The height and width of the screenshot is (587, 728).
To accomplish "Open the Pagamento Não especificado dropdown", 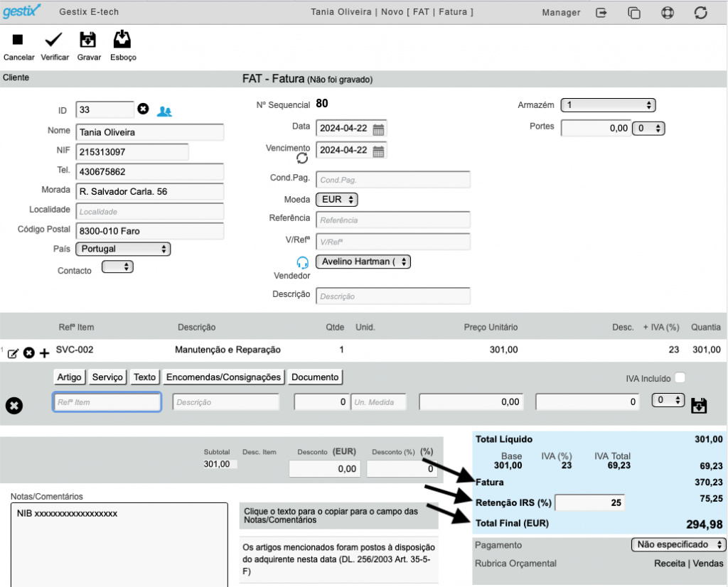I will (x=678, y=545).
